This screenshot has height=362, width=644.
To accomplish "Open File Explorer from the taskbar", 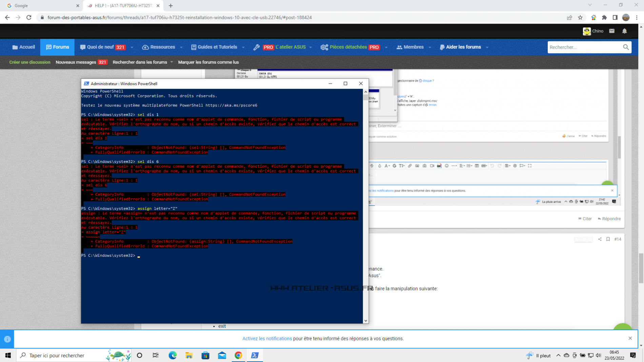I will pos(189,355).
